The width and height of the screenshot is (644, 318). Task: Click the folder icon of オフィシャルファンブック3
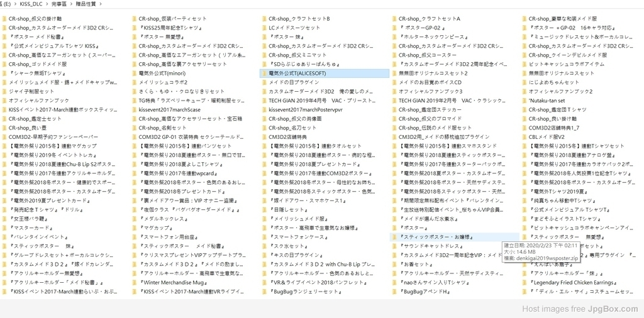pos(394,91)
